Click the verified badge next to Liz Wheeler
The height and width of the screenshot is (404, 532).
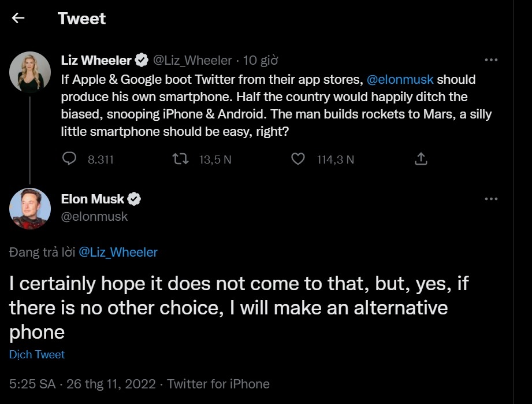pos(142,60)
